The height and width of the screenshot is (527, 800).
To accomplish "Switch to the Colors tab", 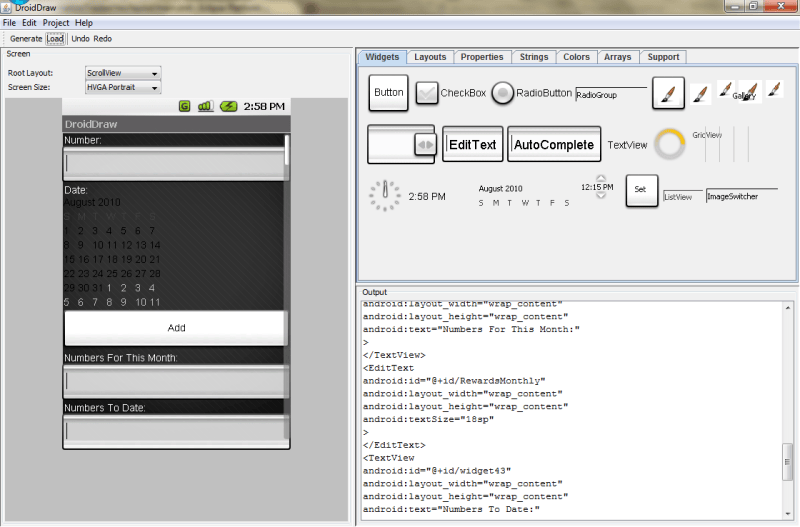I will pyautogui.click(x=577, y=57).
